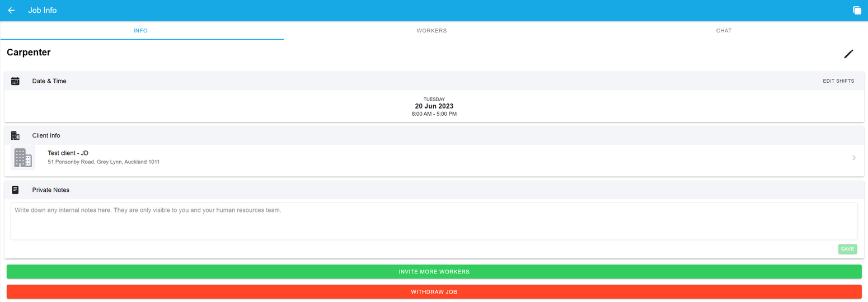Open the Test client - JD name
Image resolution: width=868 pixels, height=302 pixels.
(68, 153)
